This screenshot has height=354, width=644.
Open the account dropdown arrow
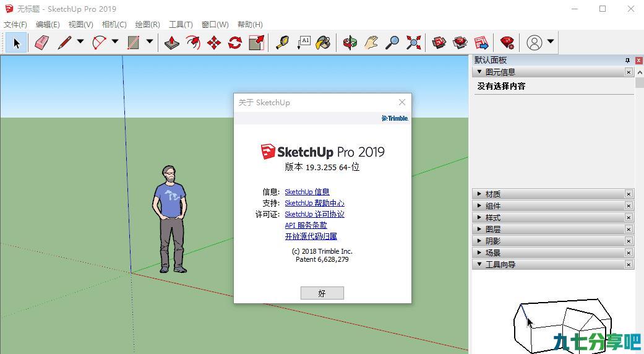(x=551, y=41)
